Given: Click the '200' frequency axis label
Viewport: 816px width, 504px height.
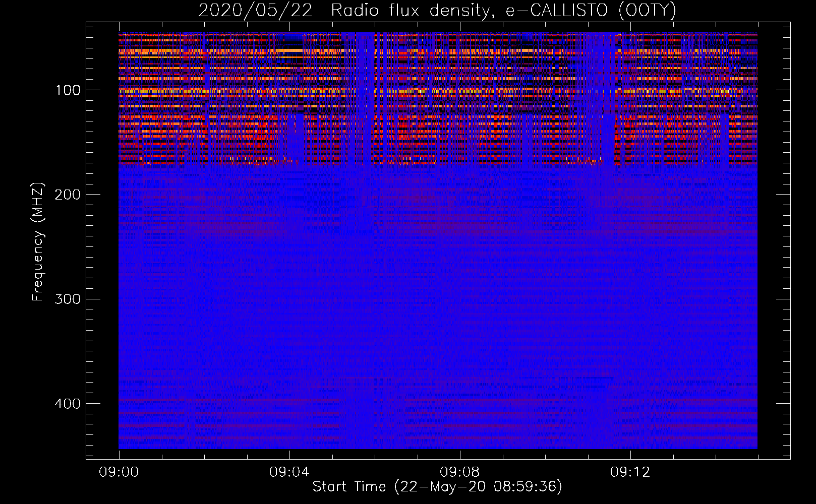Looking at the screenshot, I should 68,195.
